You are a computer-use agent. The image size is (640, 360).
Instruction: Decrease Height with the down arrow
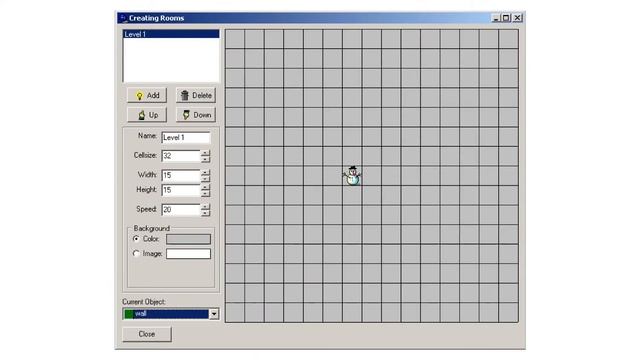pos(205,193)
